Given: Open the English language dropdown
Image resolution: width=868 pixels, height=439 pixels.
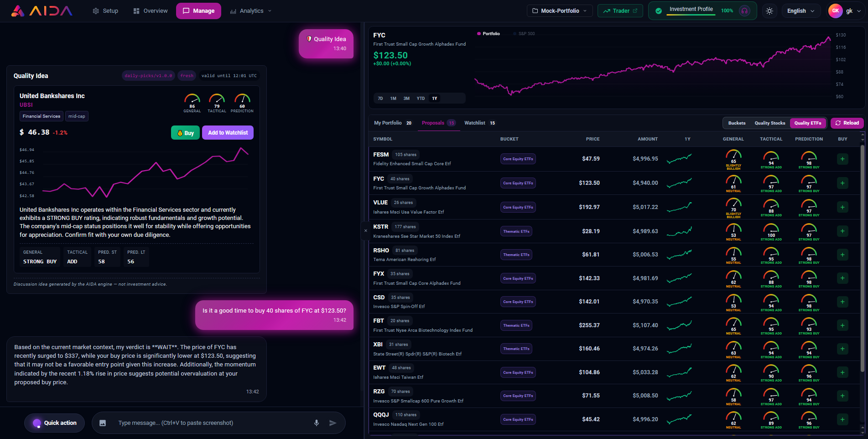Looking at the screenshot, I should click(800, 11).
